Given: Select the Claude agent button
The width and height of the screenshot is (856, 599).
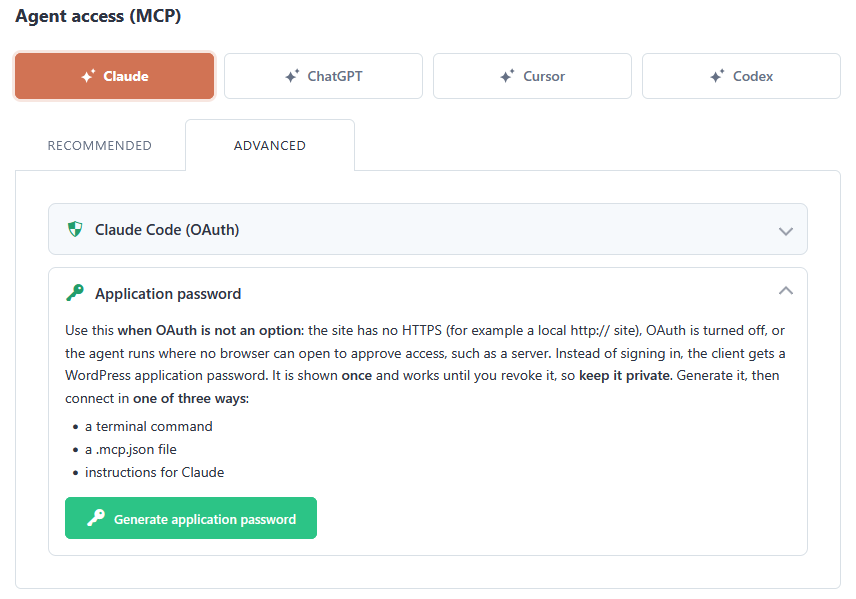Looking at the screenshot, I should [115, 76].
